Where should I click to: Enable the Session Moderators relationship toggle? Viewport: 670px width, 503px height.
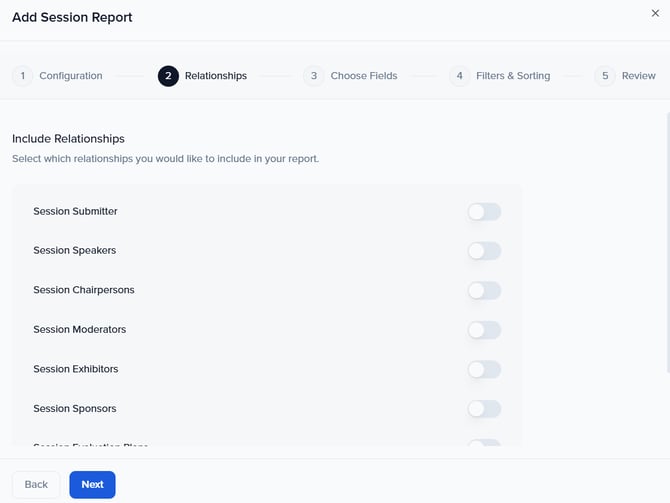point(484,330)
